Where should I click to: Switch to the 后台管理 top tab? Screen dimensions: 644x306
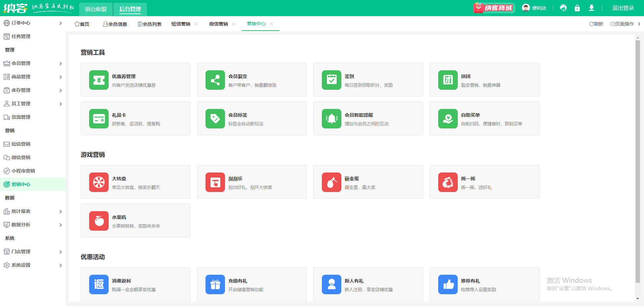point(130,9)
